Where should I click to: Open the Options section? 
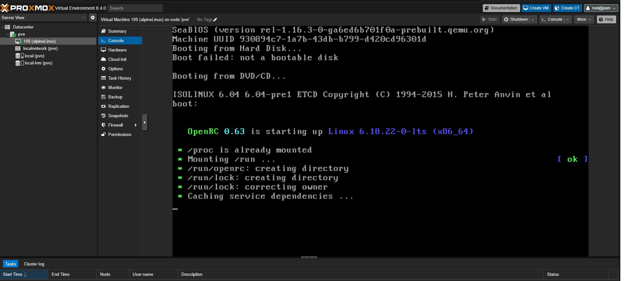[120, 69]
